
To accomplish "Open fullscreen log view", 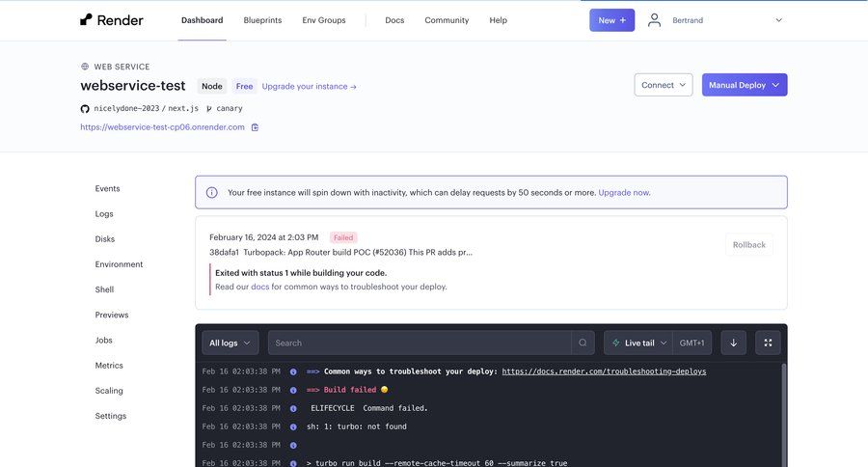I will coord(768,343).
